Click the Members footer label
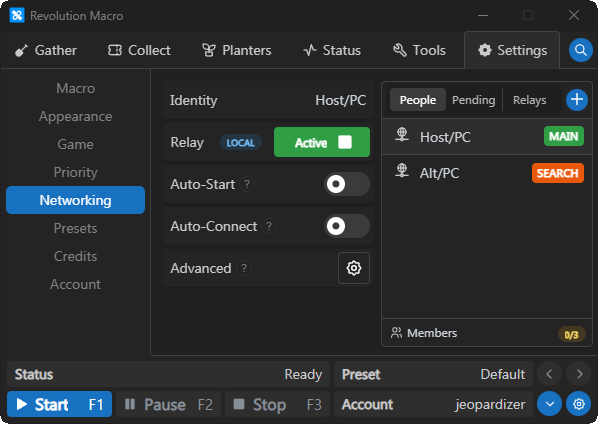Screen dimensions: 598x424 tap(432, 333)
